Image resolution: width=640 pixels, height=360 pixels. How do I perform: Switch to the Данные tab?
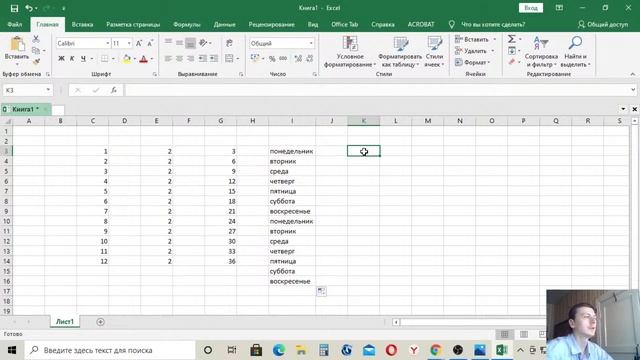[224, 24]
